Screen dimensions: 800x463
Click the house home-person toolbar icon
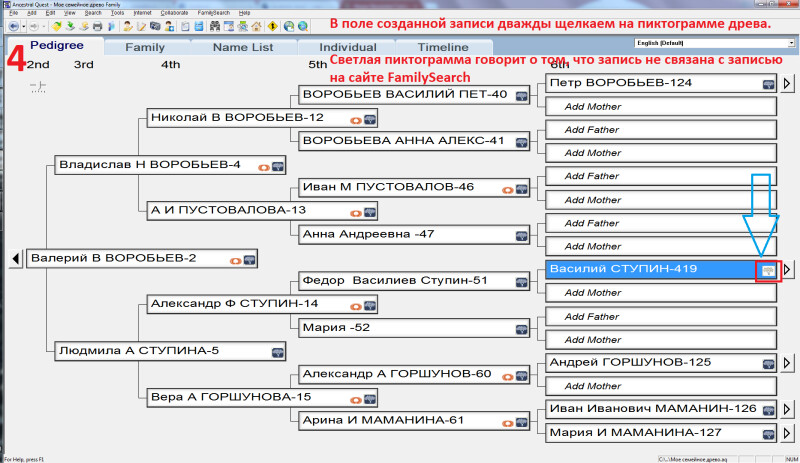tap(257, 26)
